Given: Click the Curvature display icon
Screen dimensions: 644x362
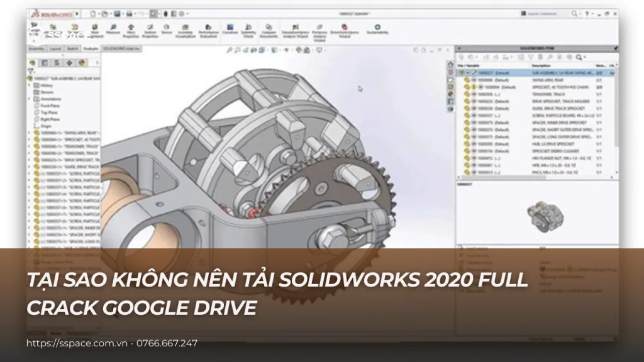Looking at the screenshot, I should click(230, 30).
